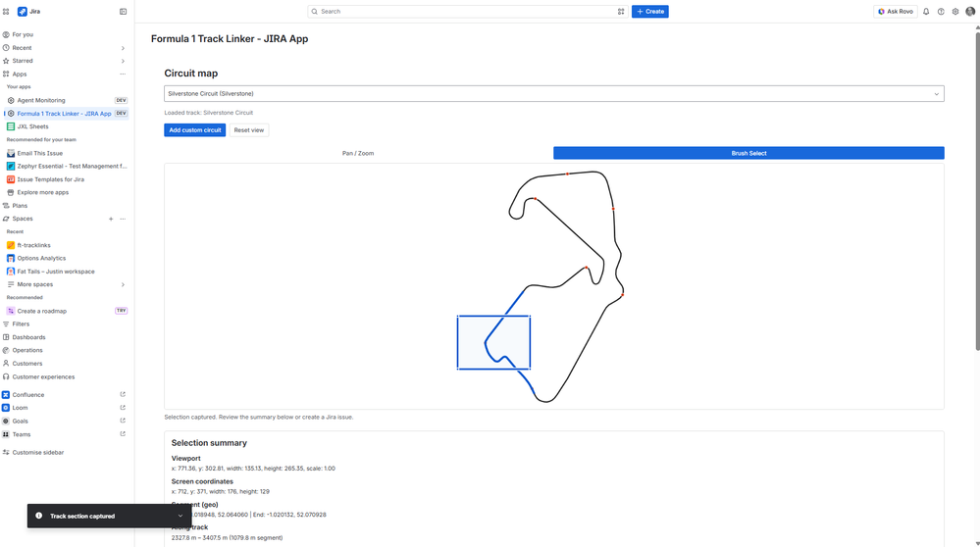Add a space with the plus icon

(x=111, y=219)
